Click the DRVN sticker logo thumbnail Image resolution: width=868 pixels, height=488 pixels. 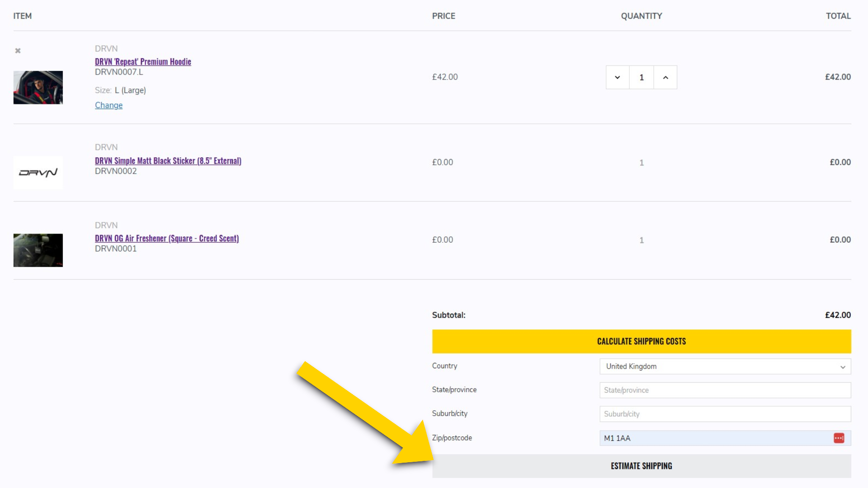tap(38, 173)
